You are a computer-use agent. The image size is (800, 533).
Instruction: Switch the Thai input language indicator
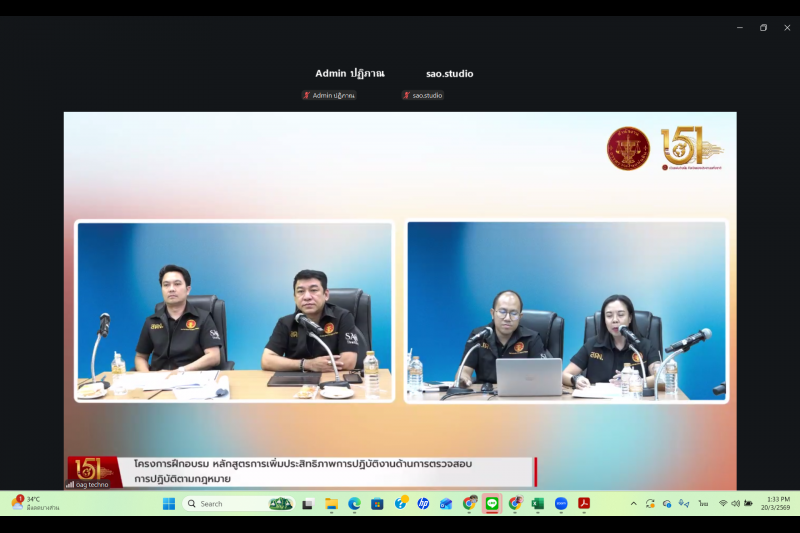(x=703, y=504)
